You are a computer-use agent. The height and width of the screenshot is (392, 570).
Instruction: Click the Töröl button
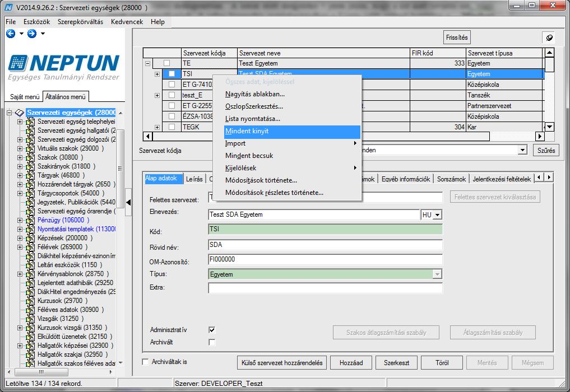click(442, 362)
